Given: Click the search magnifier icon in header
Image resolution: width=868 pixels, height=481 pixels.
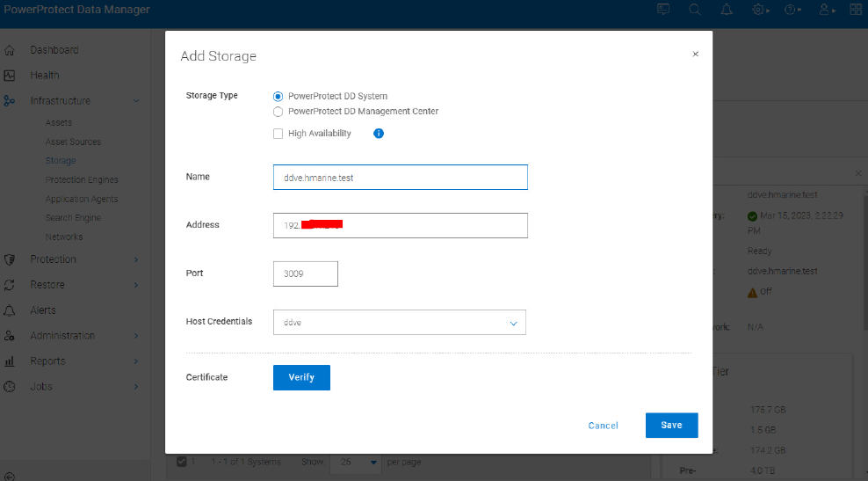Looking at the screenshot, I should [694, 10].
